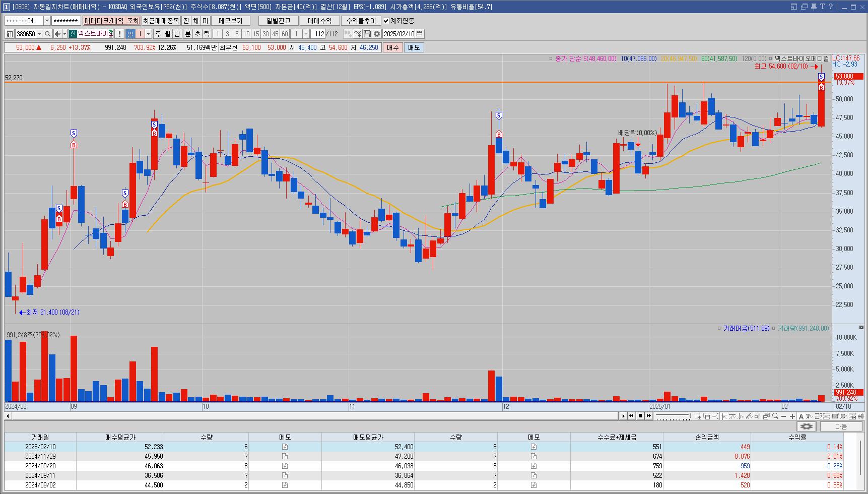Click 다음 next button in trade table
This screenshot has width=868, height=494.
click(841, 426)
